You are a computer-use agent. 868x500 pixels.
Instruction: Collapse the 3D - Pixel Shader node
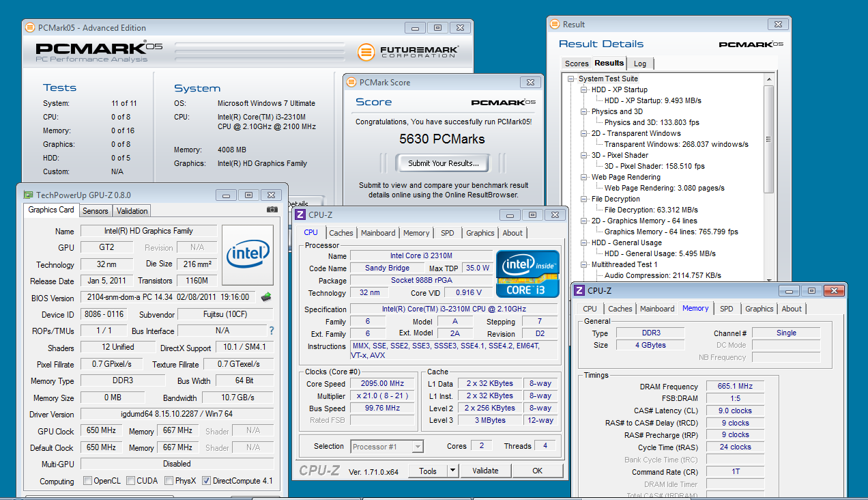click(x=584, y=156)
